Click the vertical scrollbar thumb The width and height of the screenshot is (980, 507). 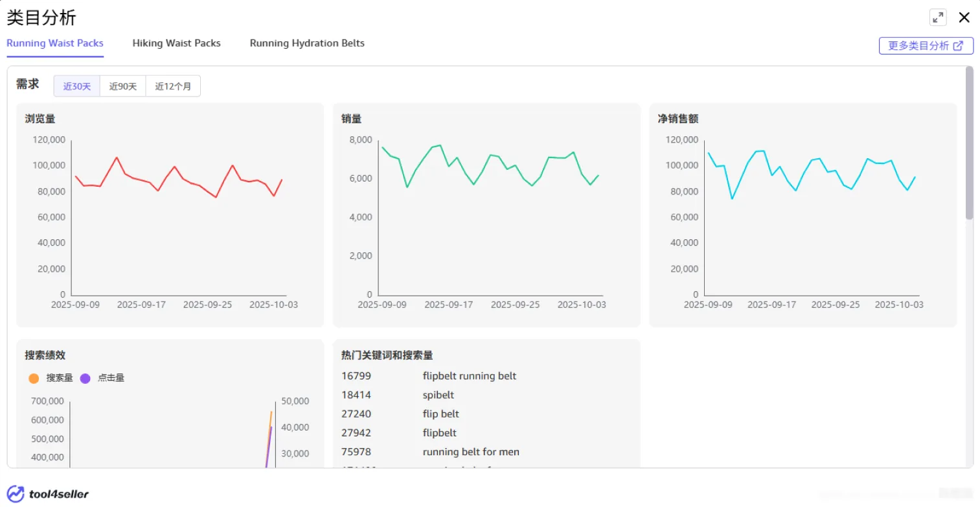[x=969, y=143]
